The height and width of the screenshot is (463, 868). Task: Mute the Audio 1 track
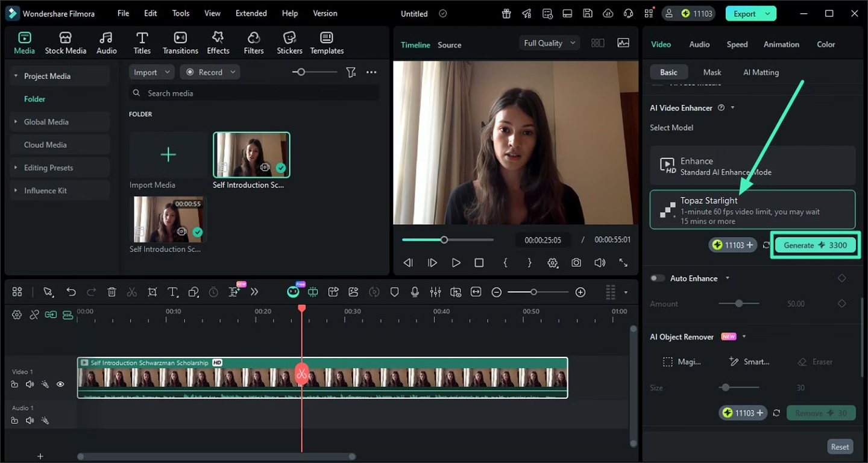click(x=30, y=420)
